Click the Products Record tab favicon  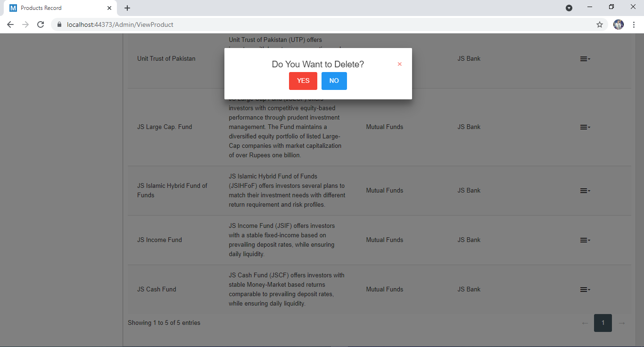click(13, 8)
